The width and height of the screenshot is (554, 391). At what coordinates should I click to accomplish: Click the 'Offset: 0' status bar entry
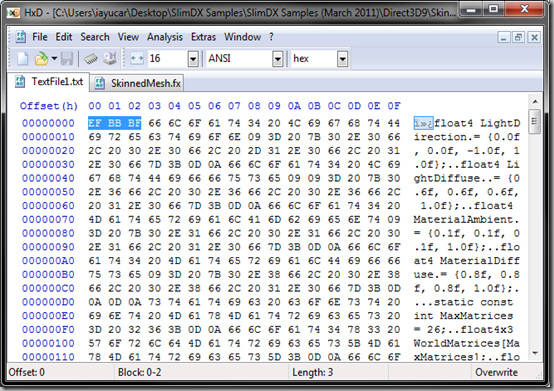pos(26,372)
